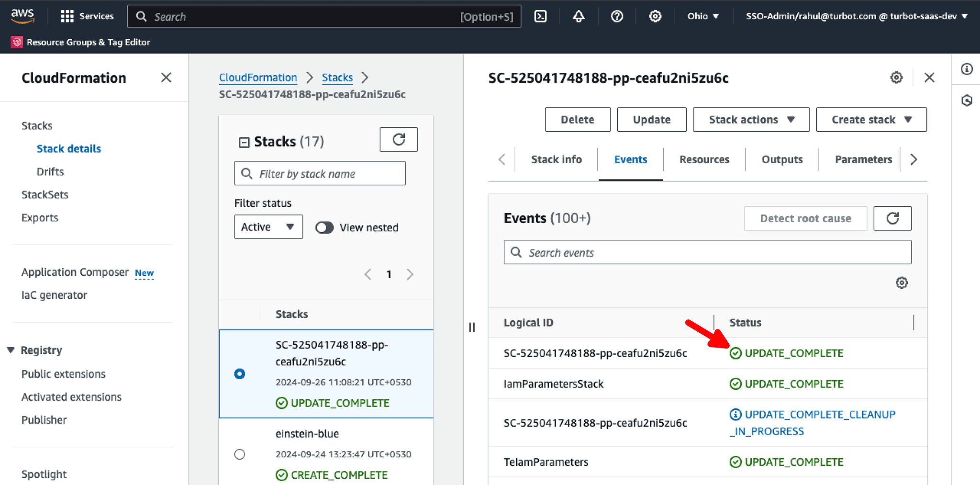The height and width of the screenshot is (485, 980).
Task: Open the Services grid menu icon
Action: 67,16
